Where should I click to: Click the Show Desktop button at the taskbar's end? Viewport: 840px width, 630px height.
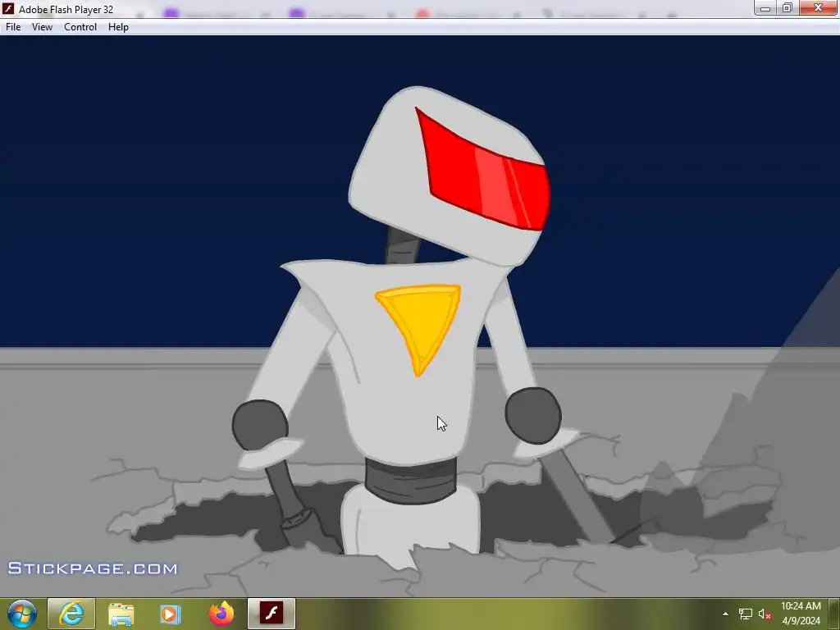[x=834, y=614]
